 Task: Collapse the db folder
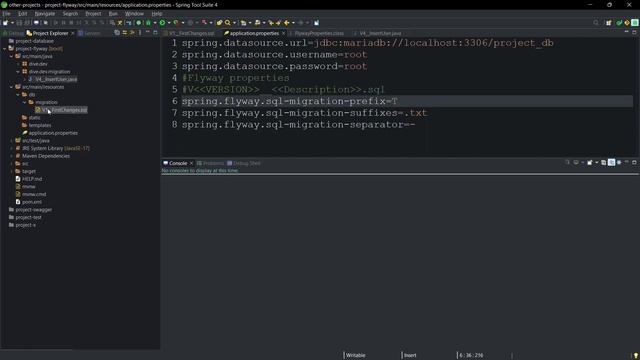point(18,95)
